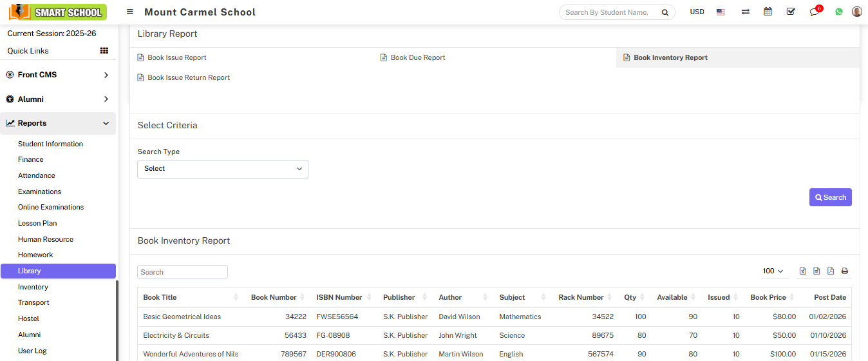Toggle sidebar with hamburger menu
Image resolution: width=868 pixels, height=361 pixels.
130,12
